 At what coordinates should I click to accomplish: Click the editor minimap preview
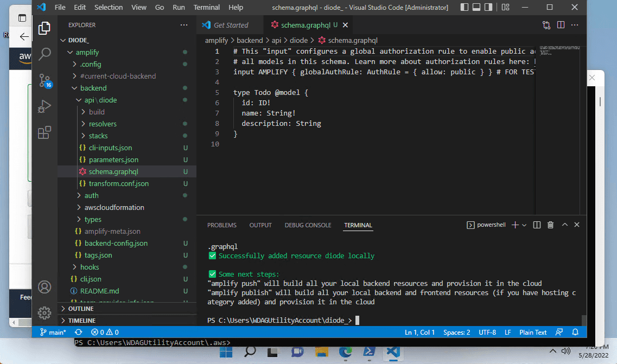[558, 52]
